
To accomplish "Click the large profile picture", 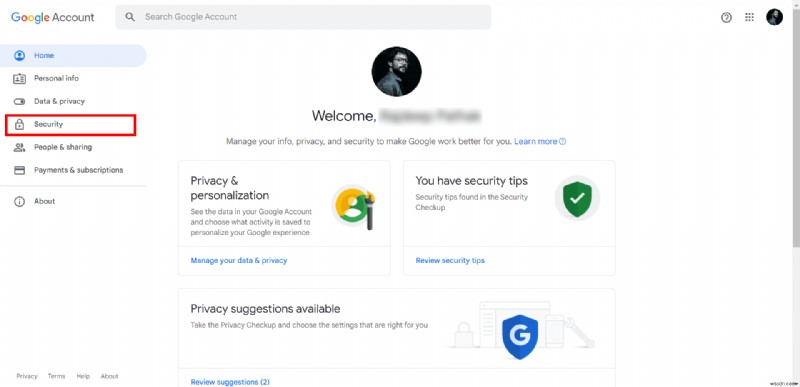I will pyautogui.click(x=396, y=71).
